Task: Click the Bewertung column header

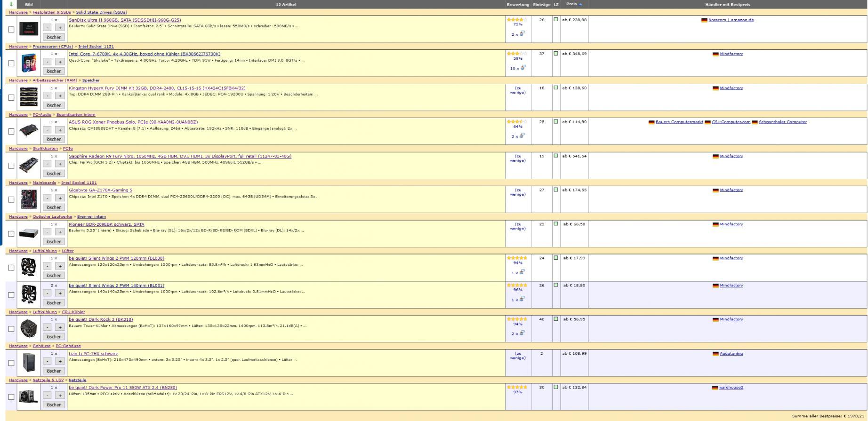Action: click(x=518, y=4)
